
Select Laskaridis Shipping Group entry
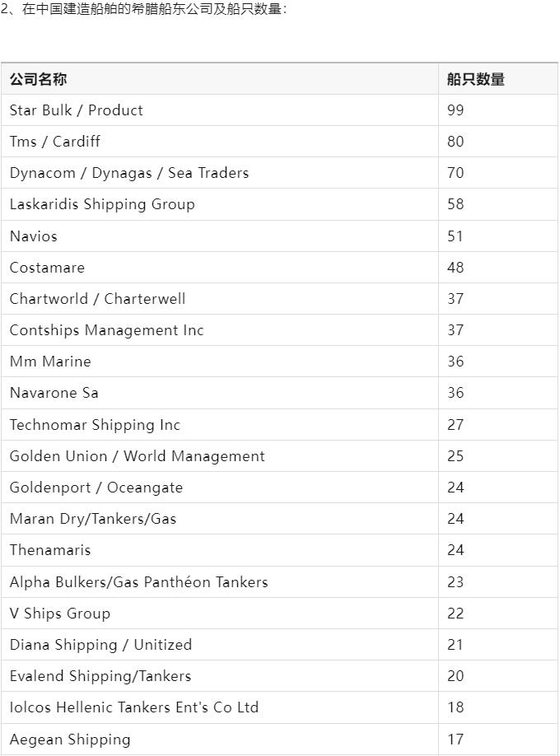point(219,204)
